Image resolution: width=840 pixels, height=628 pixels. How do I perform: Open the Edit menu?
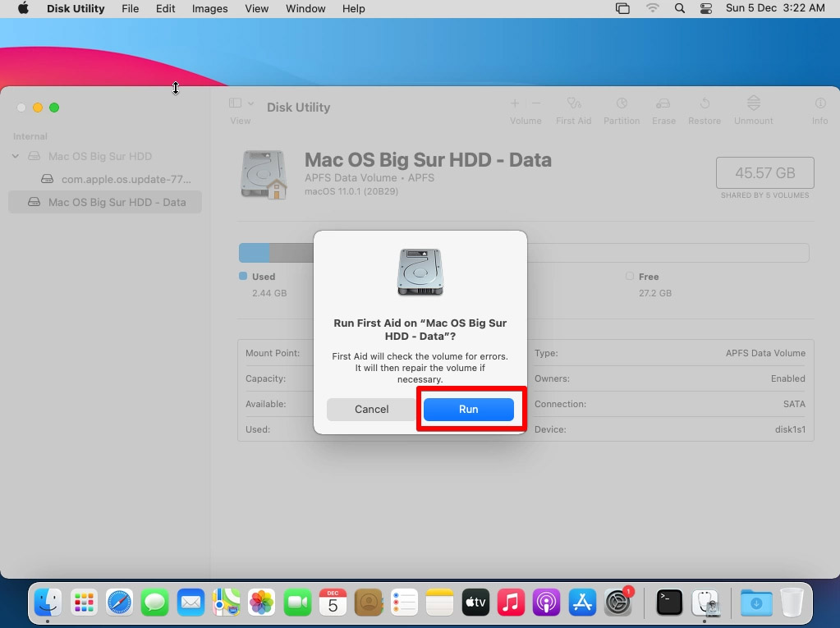[166, 8]
